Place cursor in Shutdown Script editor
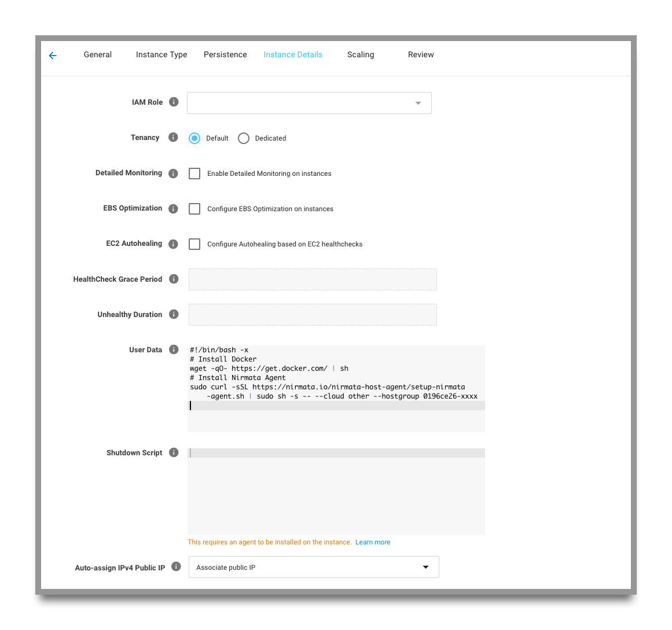 pos(336,491)
